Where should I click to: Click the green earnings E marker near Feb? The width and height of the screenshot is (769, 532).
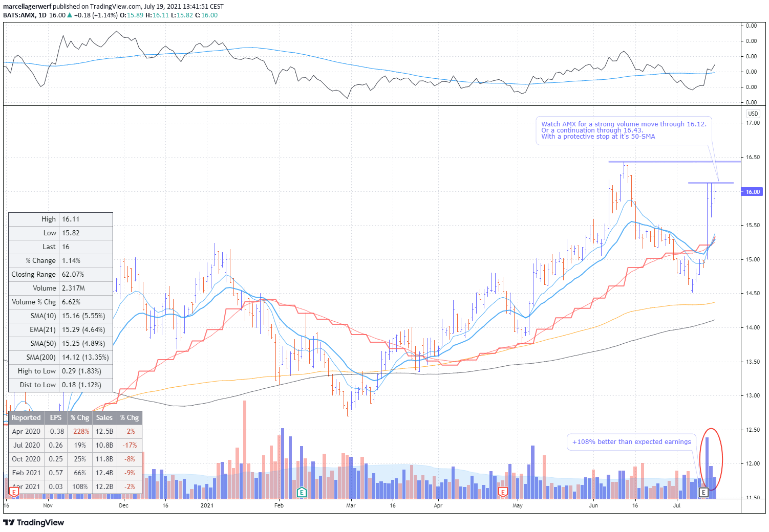pos(302,492)
